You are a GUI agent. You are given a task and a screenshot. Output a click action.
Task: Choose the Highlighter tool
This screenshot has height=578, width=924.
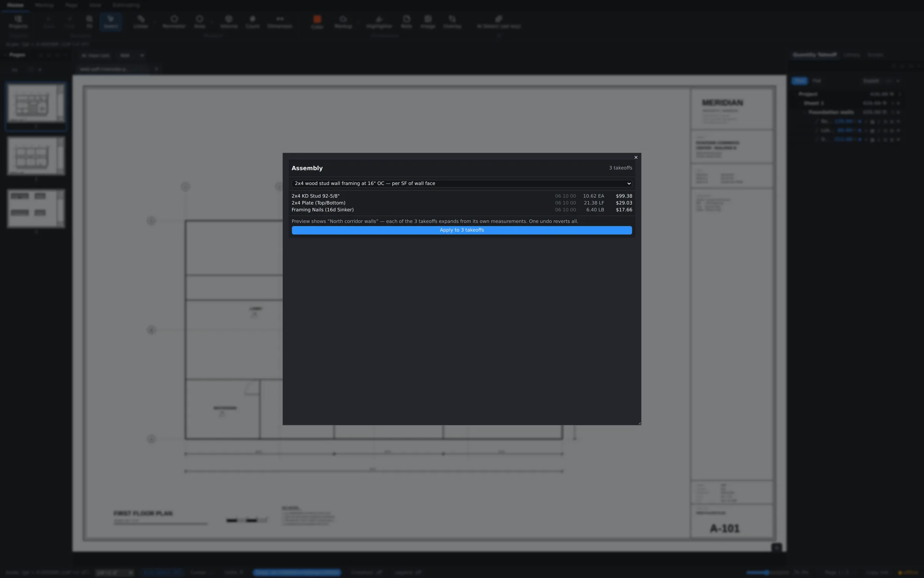pyautogui.click(x=379, y=22)
